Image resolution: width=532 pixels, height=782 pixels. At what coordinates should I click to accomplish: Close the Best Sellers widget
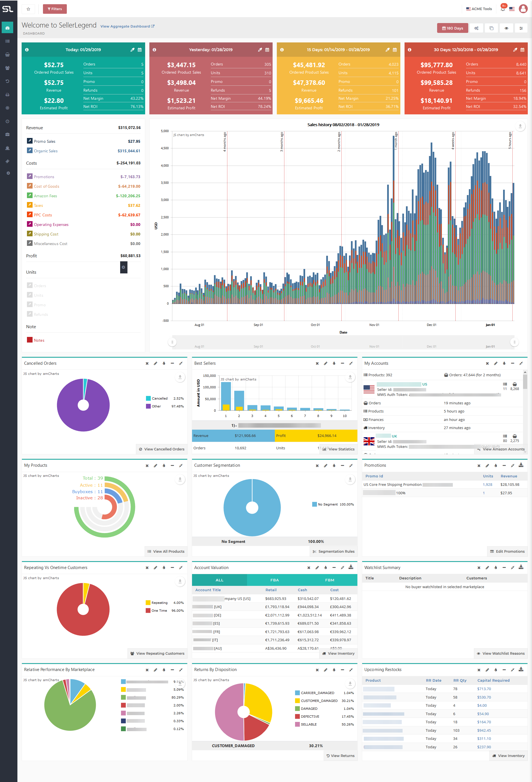pyautogui.click(x=317, y=363)
